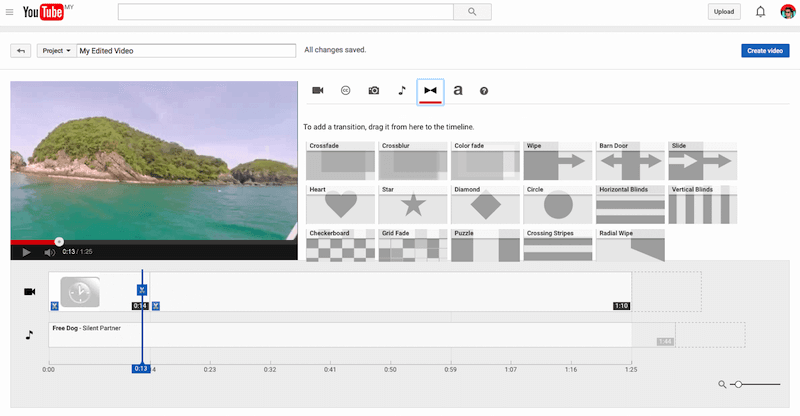Select the Puzzle transition
Screen dimensions: 800x416
pyautogui.click(x=485, y=246)
